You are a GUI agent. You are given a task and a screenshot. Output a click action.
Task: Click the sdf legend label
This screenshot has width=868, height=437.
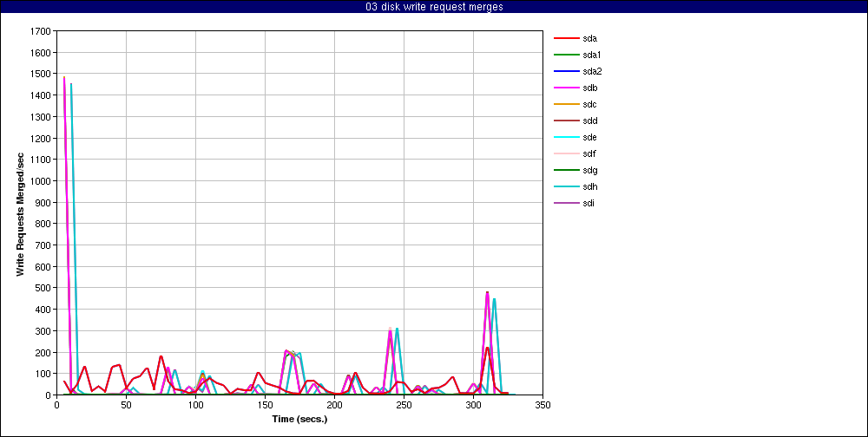(589, 153)
